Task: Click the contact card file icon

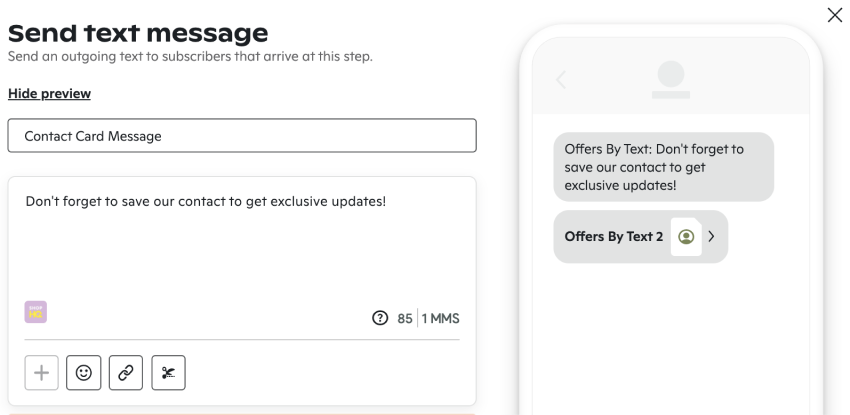Action: point(686,237)
